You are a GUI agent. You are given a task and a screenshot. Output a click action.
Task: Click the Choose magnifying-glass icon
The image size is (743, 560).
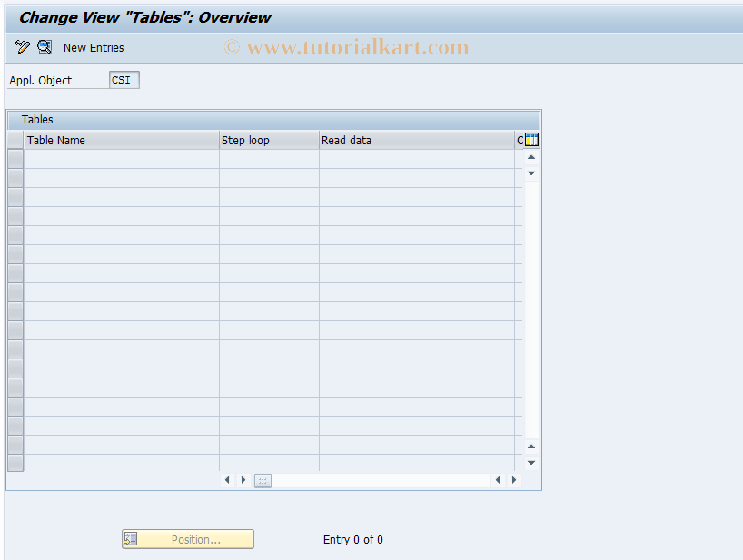(x=45, y=47)
